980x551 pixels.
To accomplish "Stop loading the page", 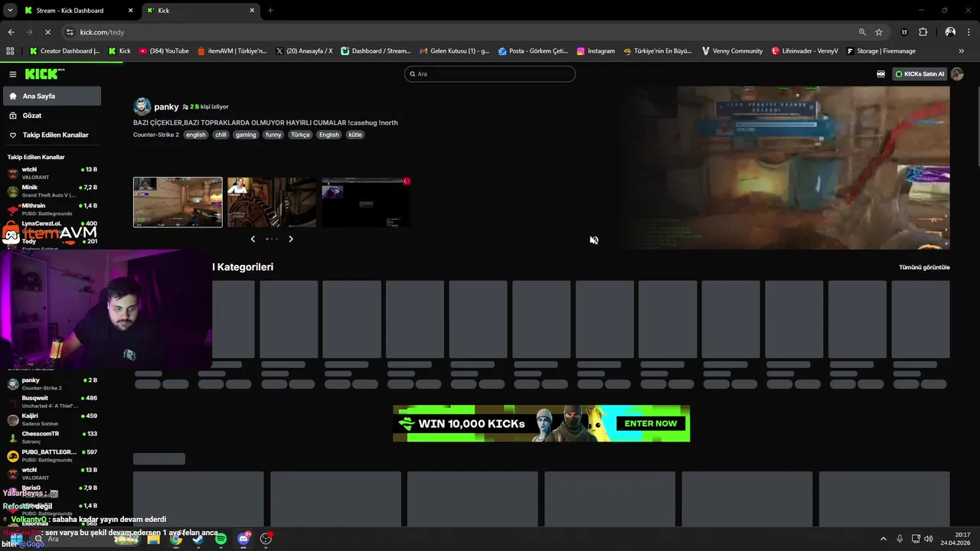I will pos(47,32).
